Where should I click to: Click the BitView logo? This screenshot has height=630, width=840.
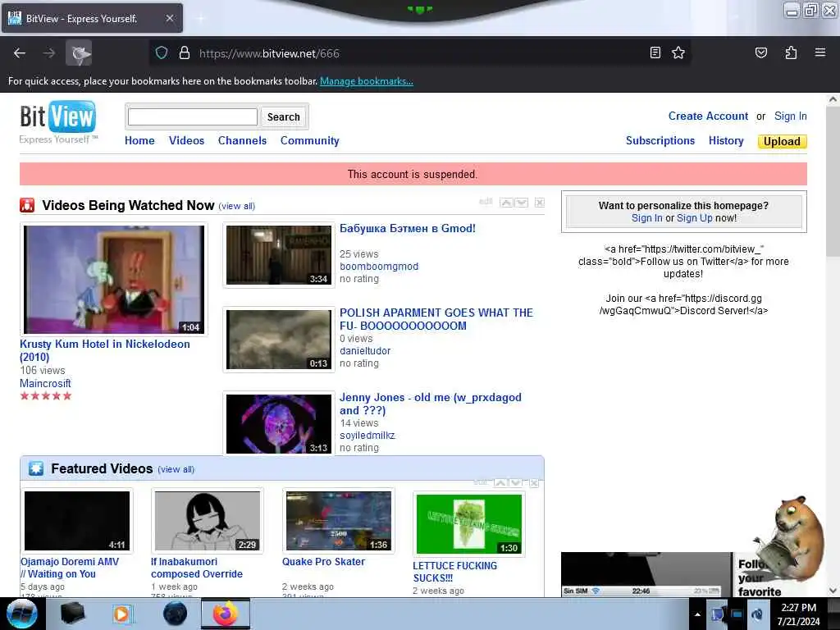[x=58, y=122]
